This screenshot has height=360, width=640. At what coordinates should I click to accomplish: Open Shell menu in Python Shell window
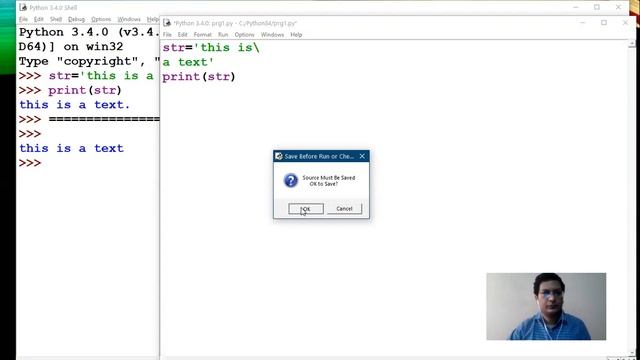(x=56, y=19)
